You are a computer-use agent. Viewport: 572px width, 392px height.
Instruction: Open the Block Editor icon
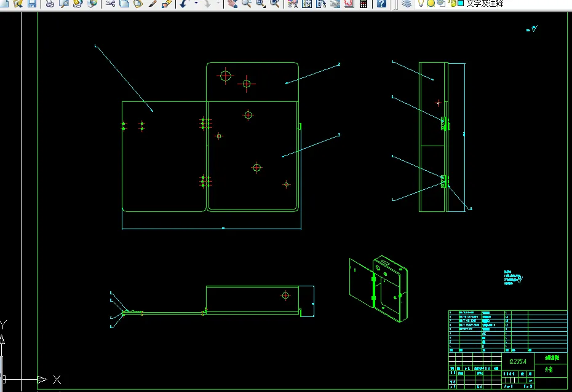pos(167,4)
